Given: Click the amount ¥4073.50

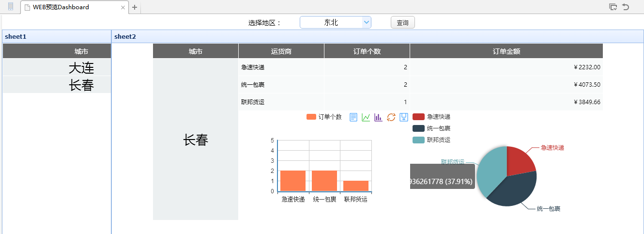Looking at the screenshot, I should 587,85.
